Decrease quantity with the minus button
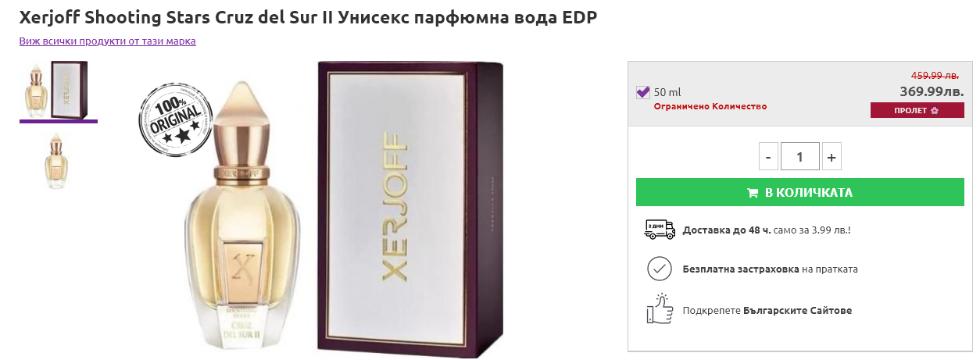980x360 pixels. click(768, 157)
